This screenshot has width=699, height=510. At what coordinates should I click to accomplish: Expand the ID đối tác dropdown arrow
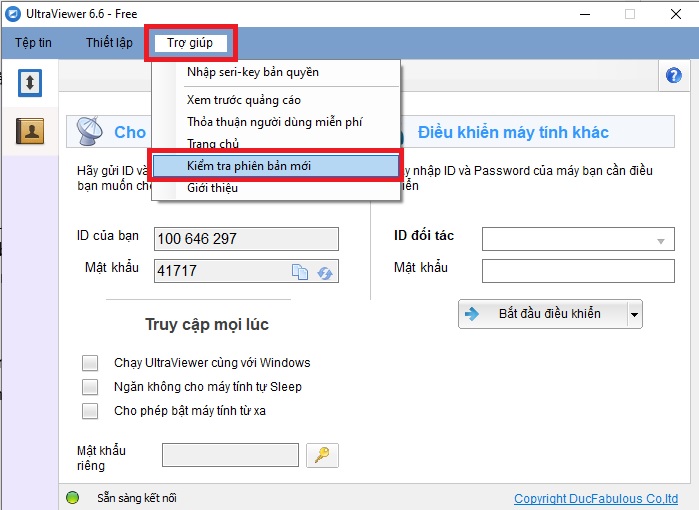pos(661,241)
